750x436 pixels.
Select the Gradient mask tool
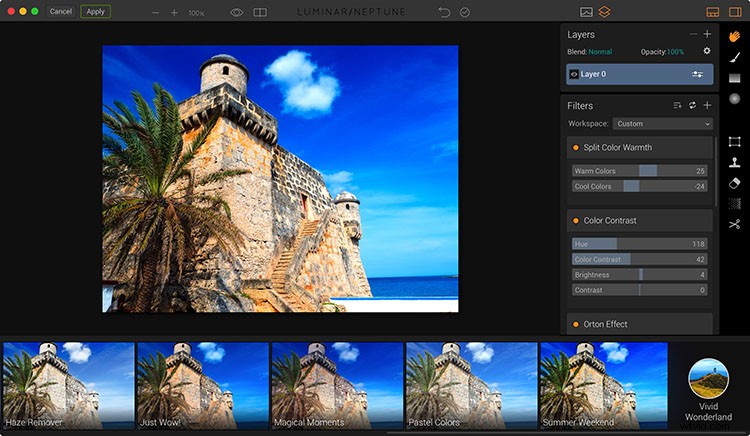coord(735,78)
